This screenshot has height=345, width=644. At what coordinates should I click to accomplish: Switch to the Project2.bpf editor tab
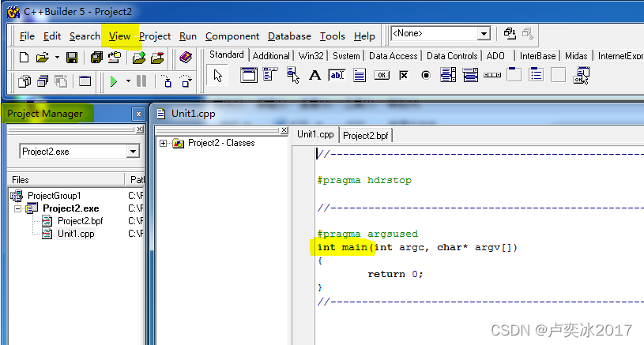click(366, 135)
